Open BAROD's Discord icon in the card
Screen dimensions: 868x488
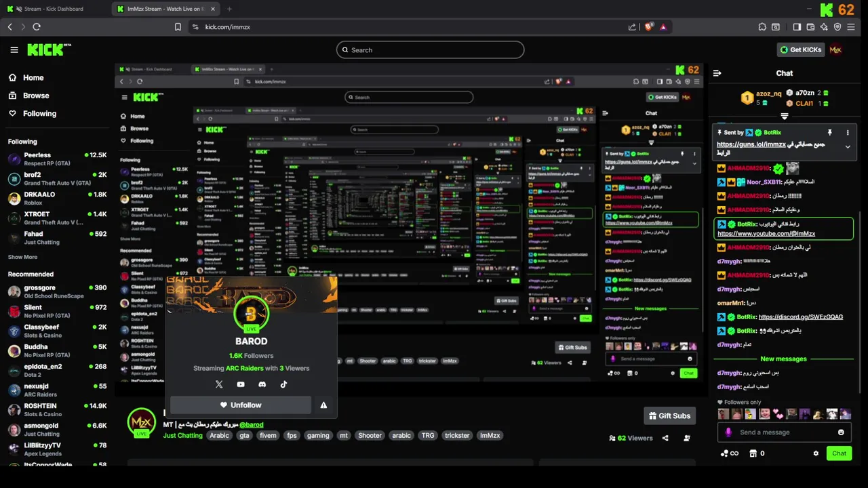[262, 384]
